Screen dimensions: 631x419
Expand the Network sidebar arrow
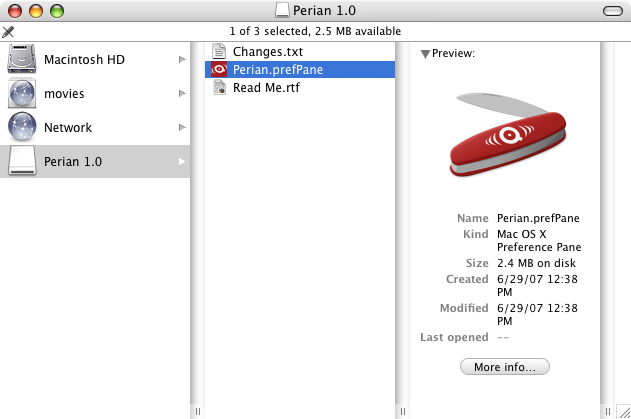coord(182,127)
